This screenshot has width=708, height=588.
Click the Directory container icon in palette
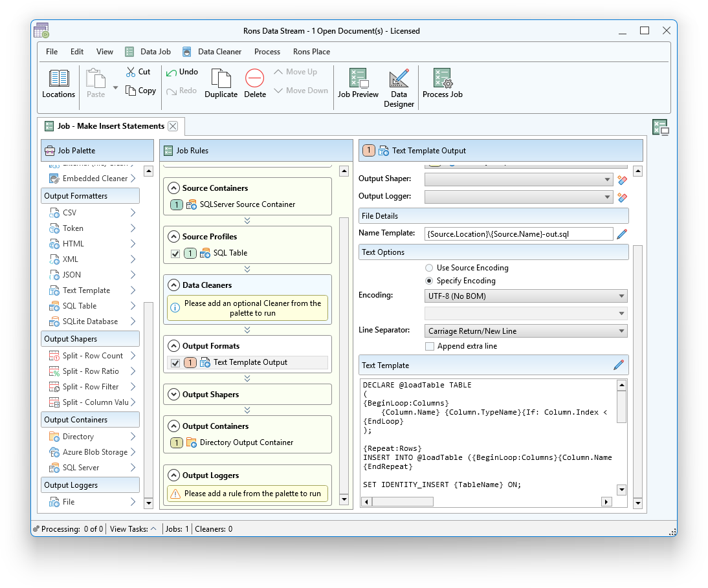pyautogui.click(x=54, y=437)
